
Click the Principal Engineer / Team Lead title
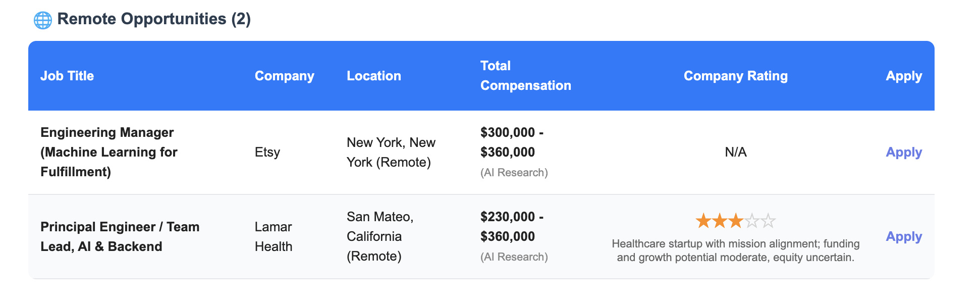120,236
